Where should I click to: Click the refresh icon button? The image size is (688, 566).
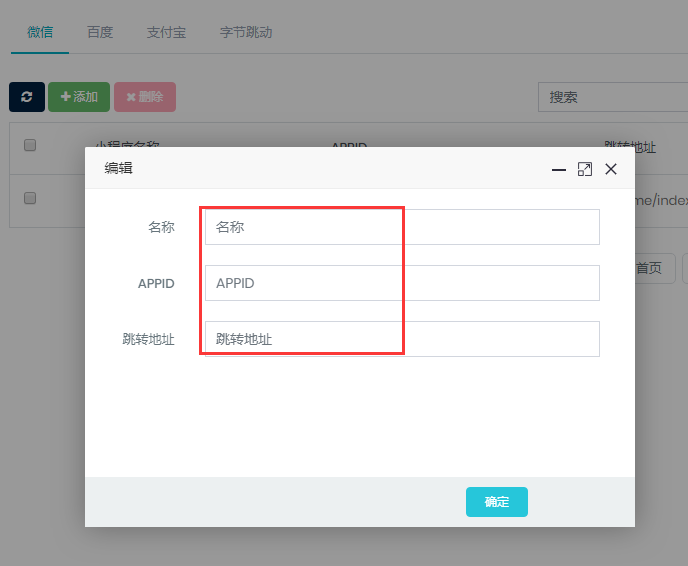(26, 97)
